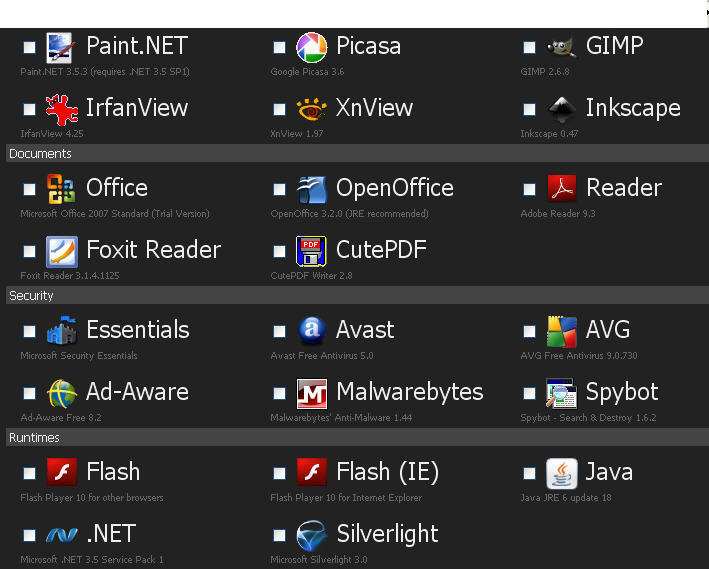Image resolution: width=709 pixels, height=569 pixels.
Task: Click the AVG four-color icon
Action: tap(562, 331)
